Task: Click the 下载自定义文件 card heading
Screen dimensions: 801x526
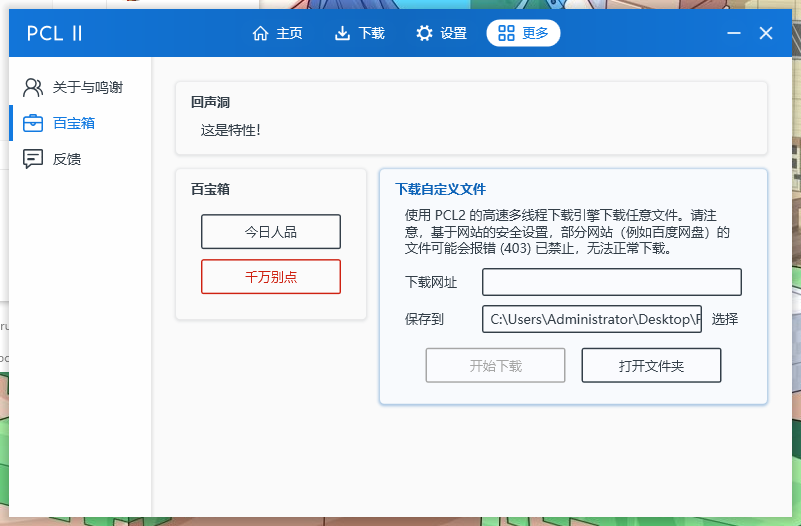Action: (440, 188)
